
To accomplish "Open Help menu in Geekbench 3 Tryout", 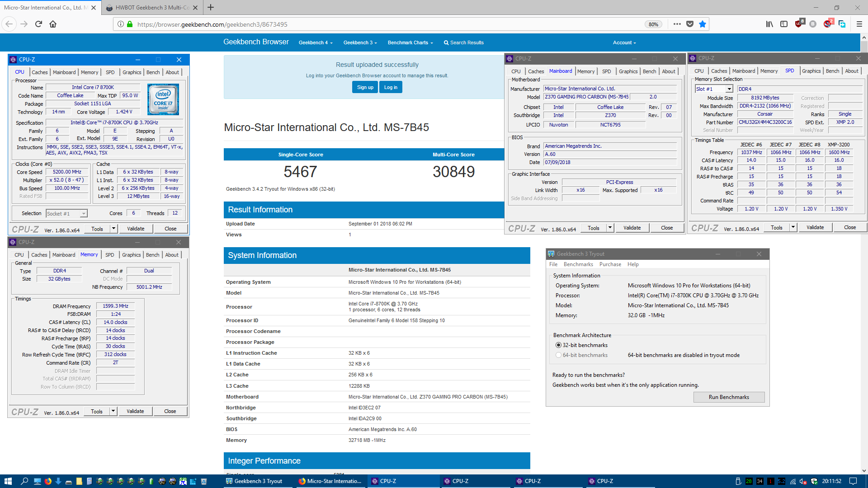I will [x=633, y=264].
